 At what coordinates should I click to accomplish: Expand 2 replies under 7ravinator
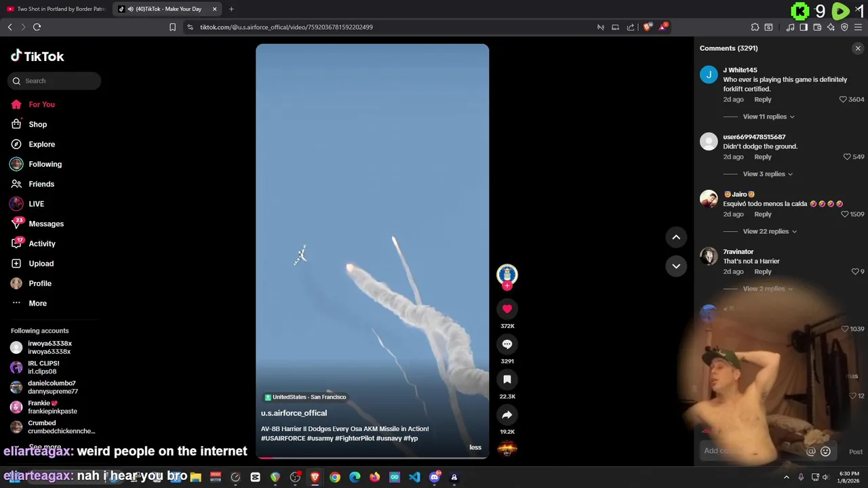coord(768,289)
